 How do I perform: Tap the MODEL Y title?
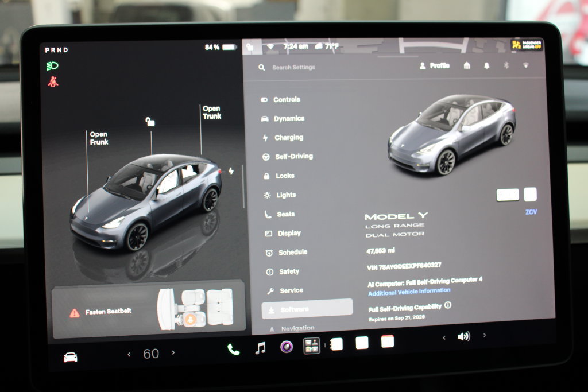(x=396, y=216)
